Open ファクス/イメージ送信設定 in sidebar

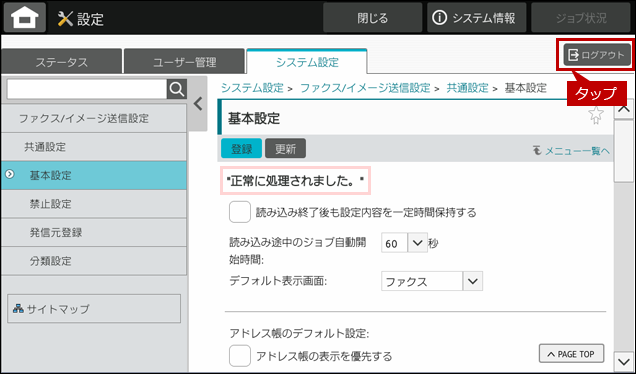[x=94, y=118]
